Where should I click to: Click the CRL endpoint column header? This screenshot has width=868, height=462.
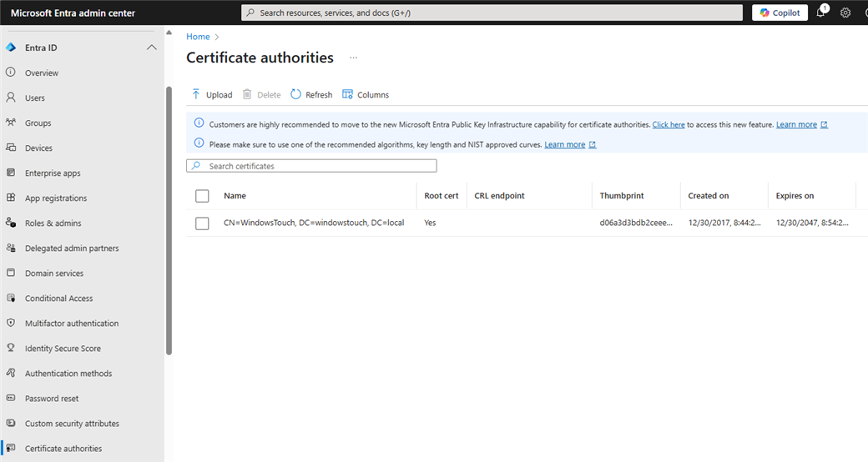pyautogui.click(x=499, y=196)
